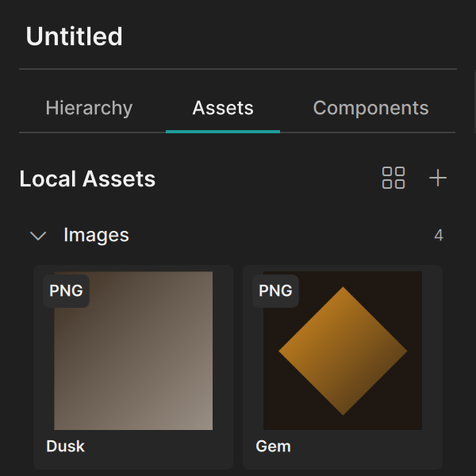Click the Images count 4
The height and width of the screenshot is (476, 476).
click(x=439, y=236)
